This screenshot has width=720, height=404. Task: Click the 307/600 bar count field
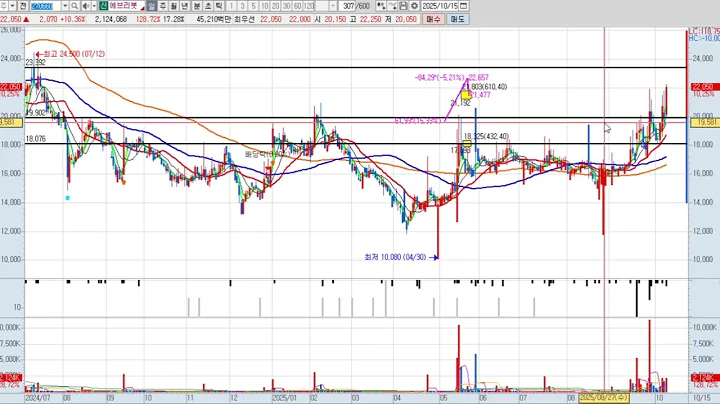click(356, 6)
